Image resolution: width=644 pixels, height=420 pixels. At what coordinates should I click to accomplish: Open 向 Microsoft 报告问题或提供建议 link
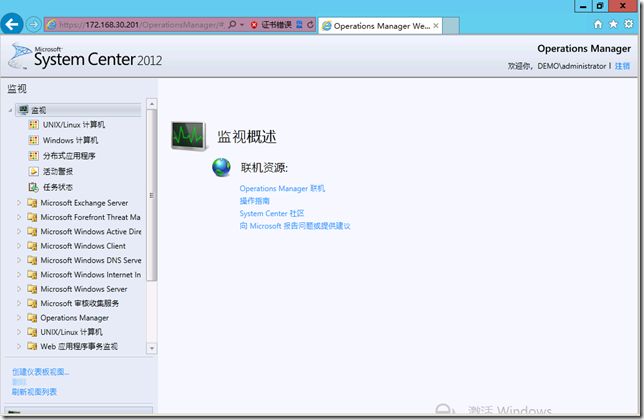coord(295,226)
